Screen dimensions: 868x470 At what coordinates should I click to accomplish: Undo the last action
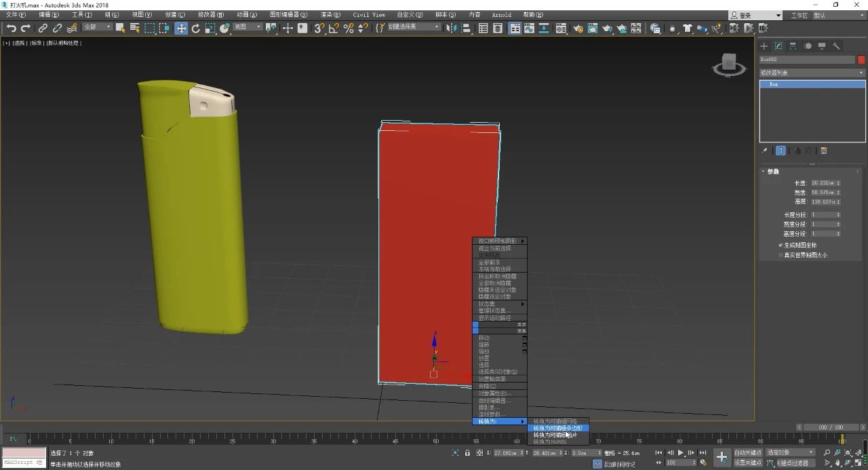[12, 28]
